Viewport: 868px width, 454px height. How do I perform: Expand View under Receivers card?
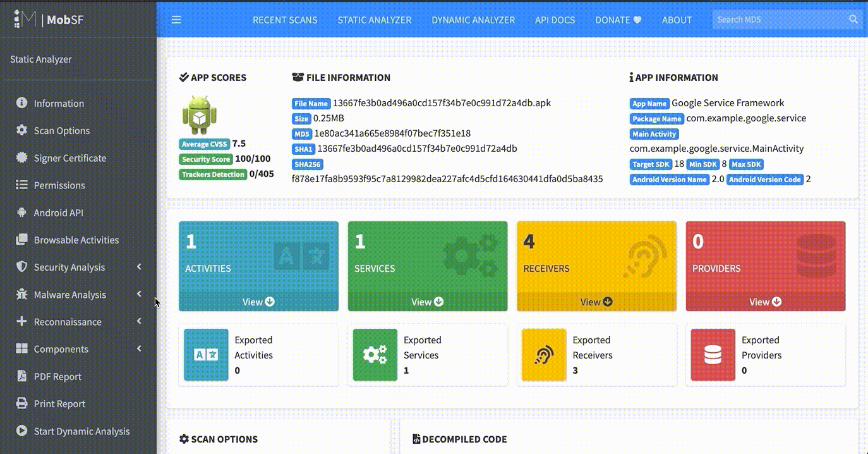(x=596, y=302)
